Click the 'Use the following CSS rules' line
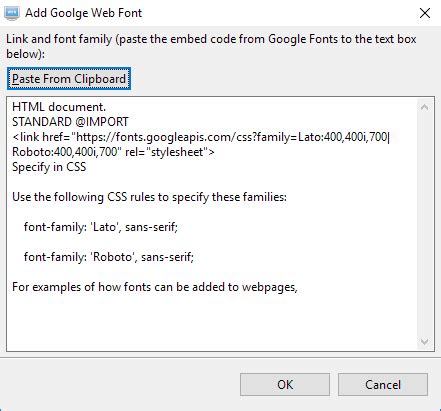 pos(149,197)
